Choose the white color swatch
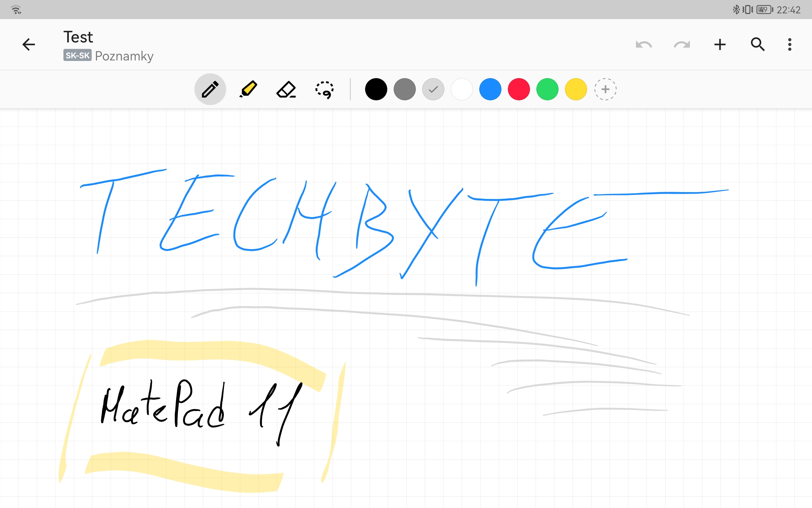812x508 pixels. 462,89
